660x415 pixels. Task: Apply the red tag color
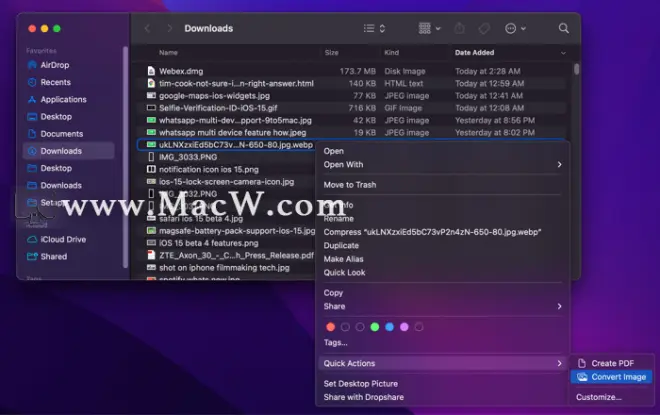(x=330, y=327)
